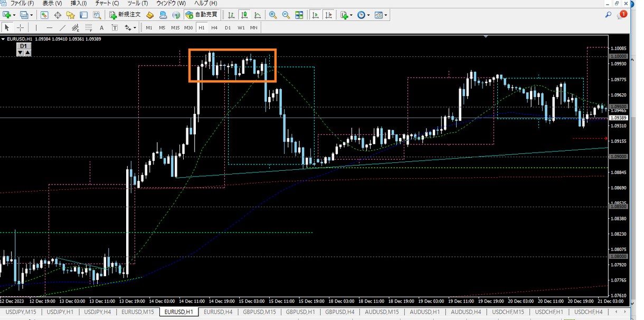This screenshot has width=644, height=320.
Task: Set timeframe to H4
Action: tap(214, 27)
